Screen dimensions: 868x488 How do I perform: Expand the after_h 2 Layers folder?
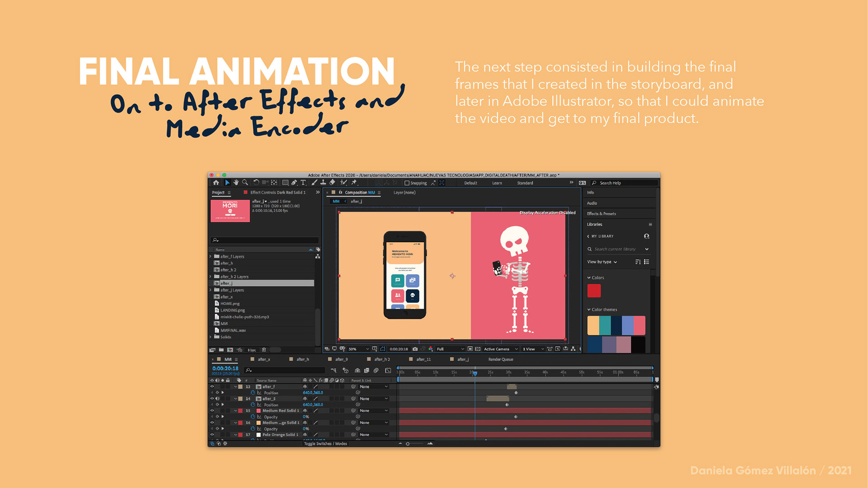click(210, 277)
